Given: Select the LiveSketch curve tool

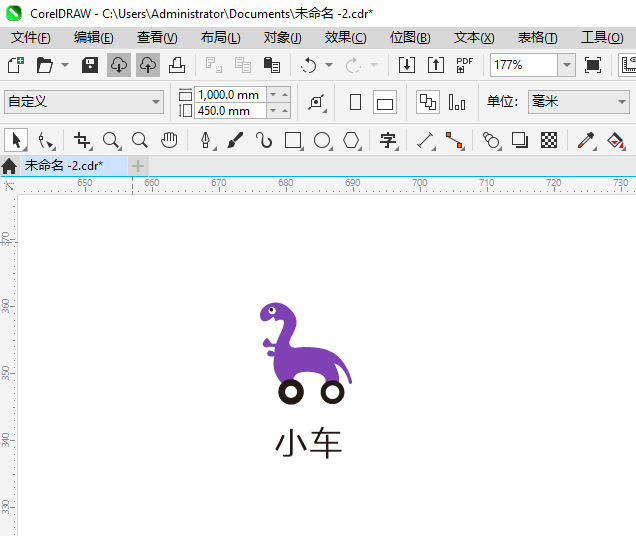Looking at the screenshot, I should [264, 140].
